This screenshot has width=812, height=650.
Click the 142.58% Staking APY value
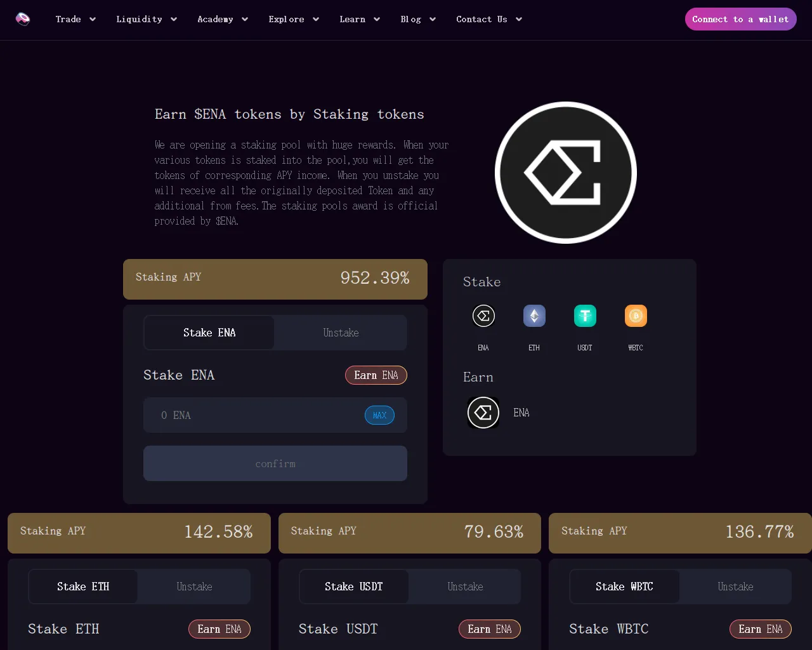point(218,532)
